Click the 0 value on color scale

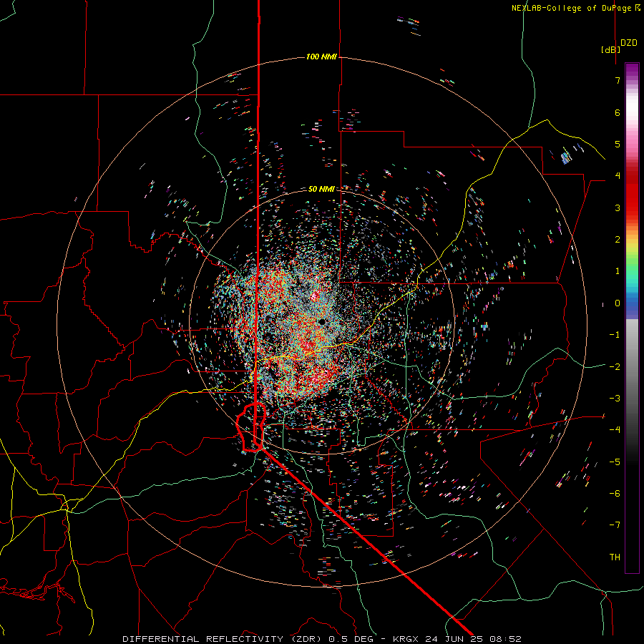(x=618, y=303)
